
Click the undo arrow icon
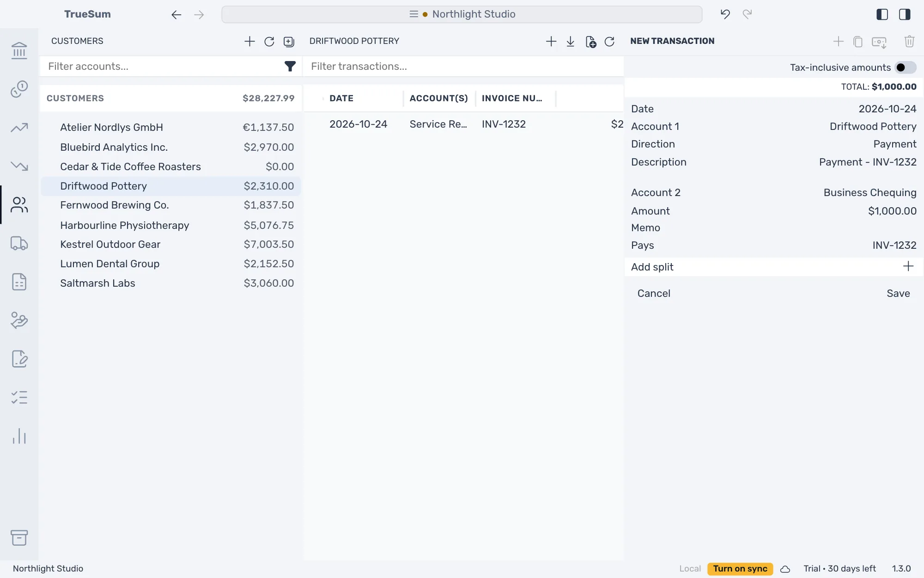725,14
